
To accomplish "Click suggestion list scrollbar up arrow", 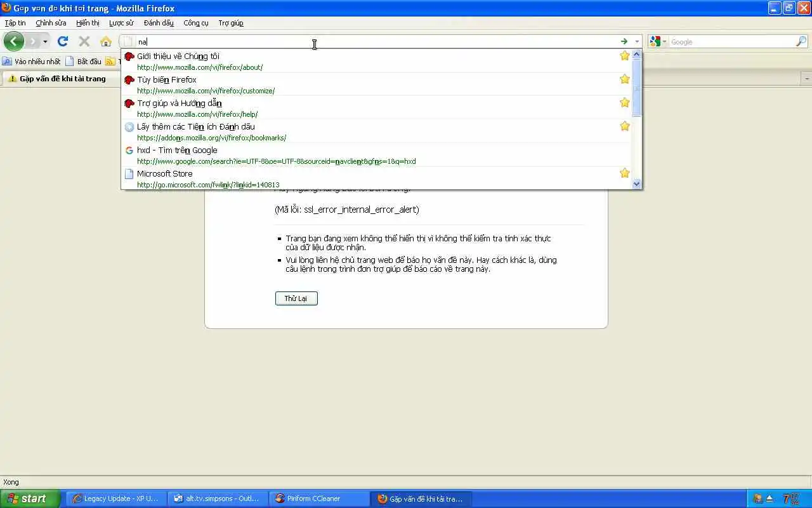I will tap(637, 55).
